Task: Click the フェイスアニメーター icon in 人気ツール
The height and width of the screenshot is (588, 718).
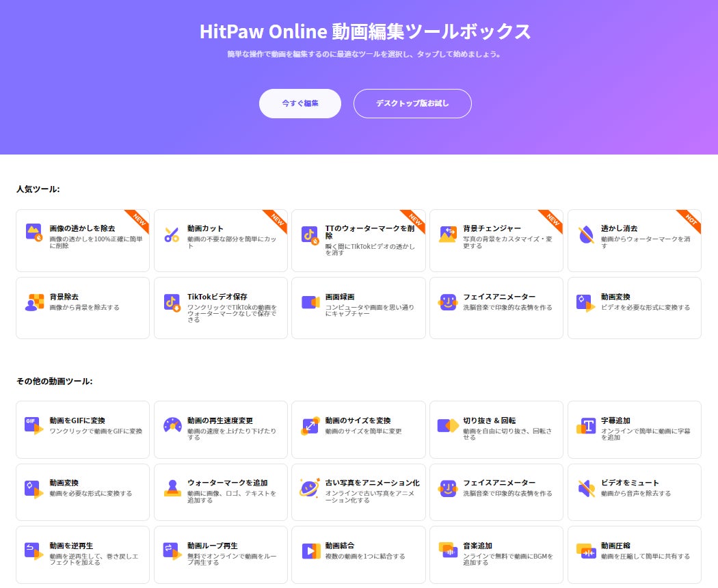Action: coord(448,302)
